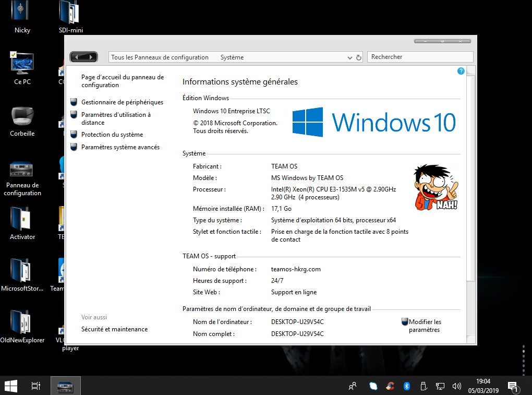Open the CCleaner tray icon

tap(390, 386)
